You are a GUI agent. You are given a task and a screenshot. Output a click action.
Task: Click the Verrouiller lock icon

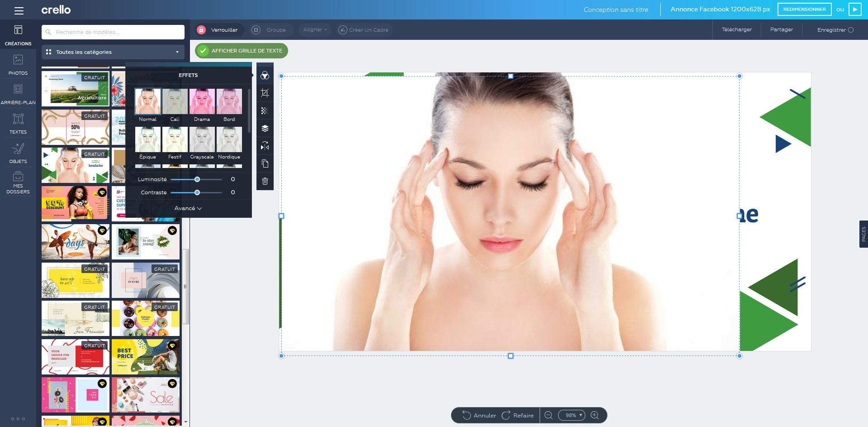click(x=201, y=30)
